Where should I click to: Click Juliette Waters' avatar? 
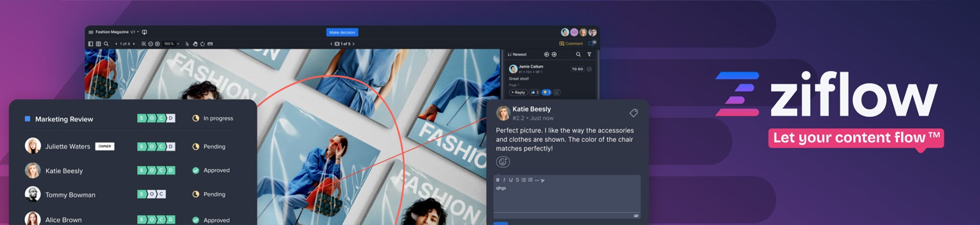pyautogui.click(x=33, y=146)
